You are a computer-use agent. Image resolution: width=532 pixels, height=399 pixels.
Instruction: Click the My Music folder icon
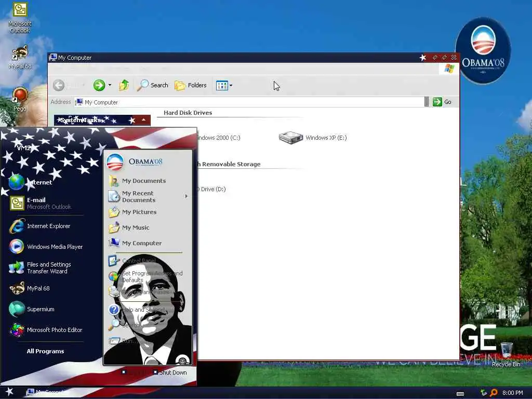tap(114, 228)
